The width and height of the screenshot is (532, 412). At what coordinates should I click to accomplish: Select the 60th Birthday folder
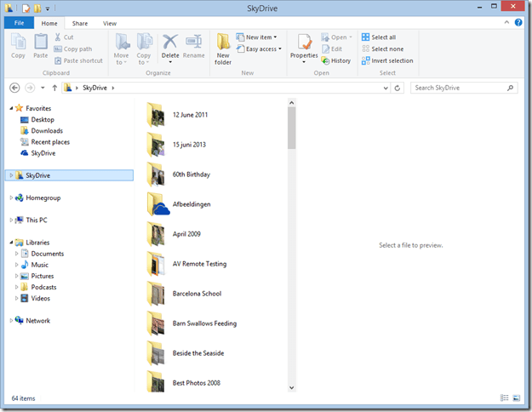coord(179,175)
